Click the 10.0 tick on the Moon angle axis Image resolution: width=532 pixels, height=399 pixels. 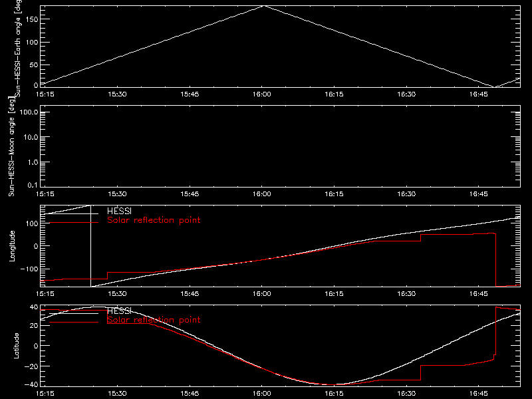30,137
